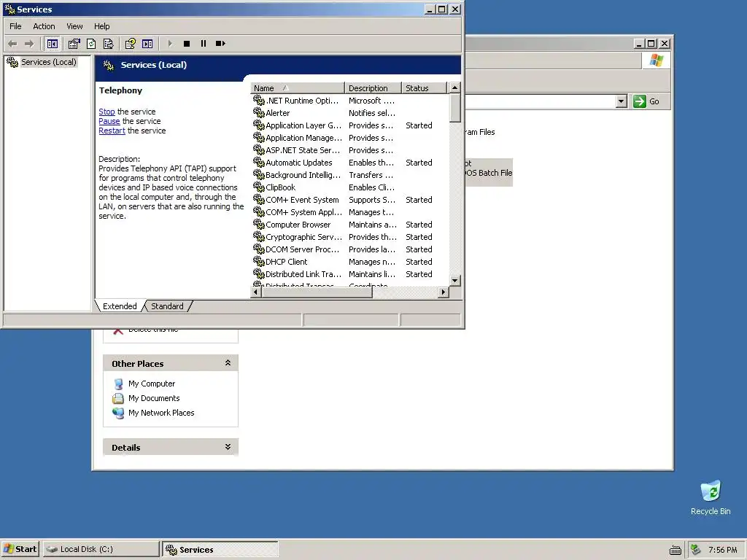Click the Started status of Automatic Updates
This screenshot has width=747, height=560.
pyautogui.click(x=419, y=163)
